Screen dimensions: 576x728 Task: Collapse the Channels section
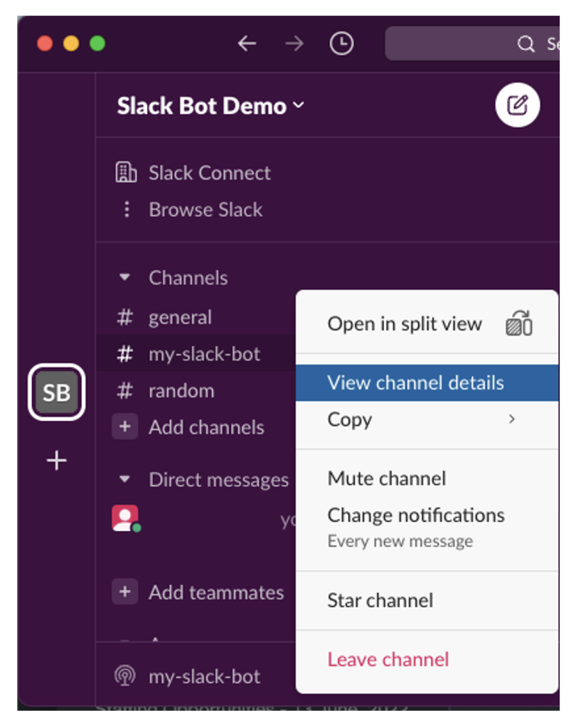point(125,277)
